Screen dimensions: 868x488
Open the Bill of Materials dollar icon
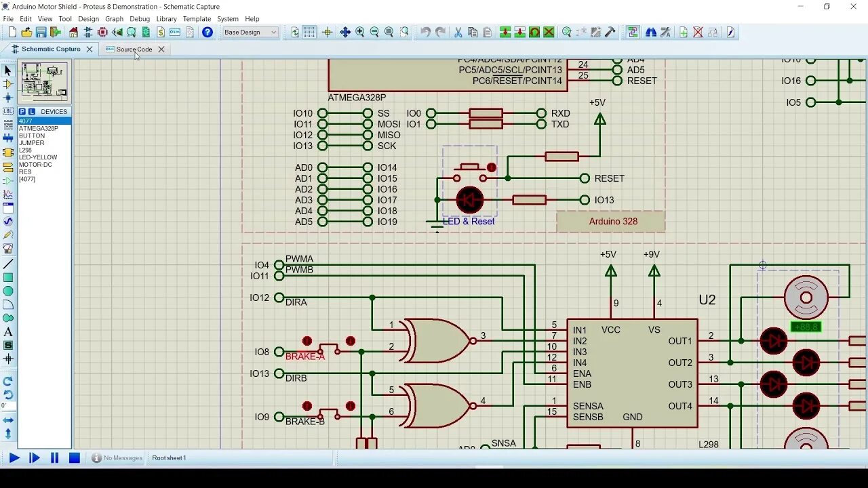[x=160, y=33]
